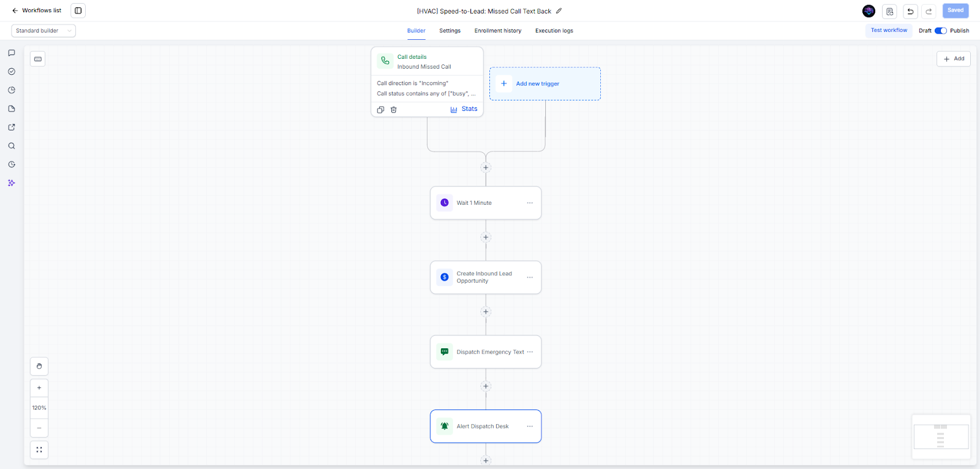Open options for Create Inbound Lead Opportunity
This screenshot has width=980, height=469.
point(530,277)
